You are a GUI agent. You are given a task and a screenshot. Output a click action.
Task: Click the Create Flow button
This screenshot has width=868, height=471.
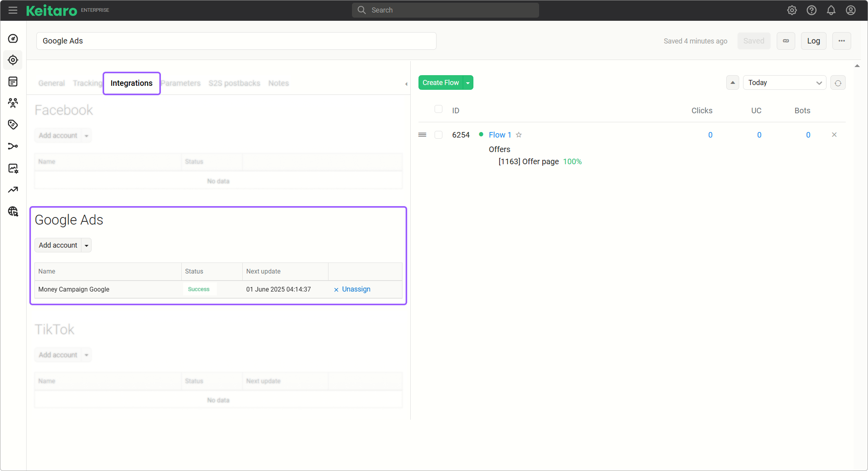click(441, 83)
